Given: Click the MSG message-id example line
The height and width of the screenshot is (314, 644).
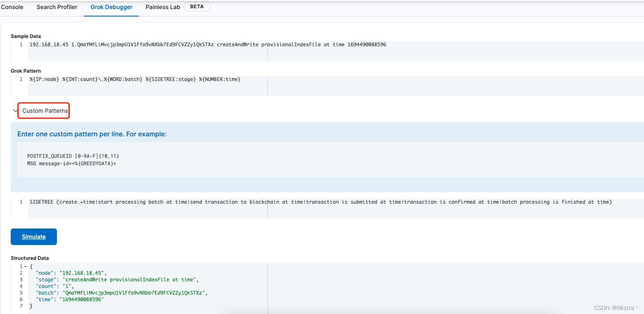Looking at the screenshot, I should pos(72,164).
